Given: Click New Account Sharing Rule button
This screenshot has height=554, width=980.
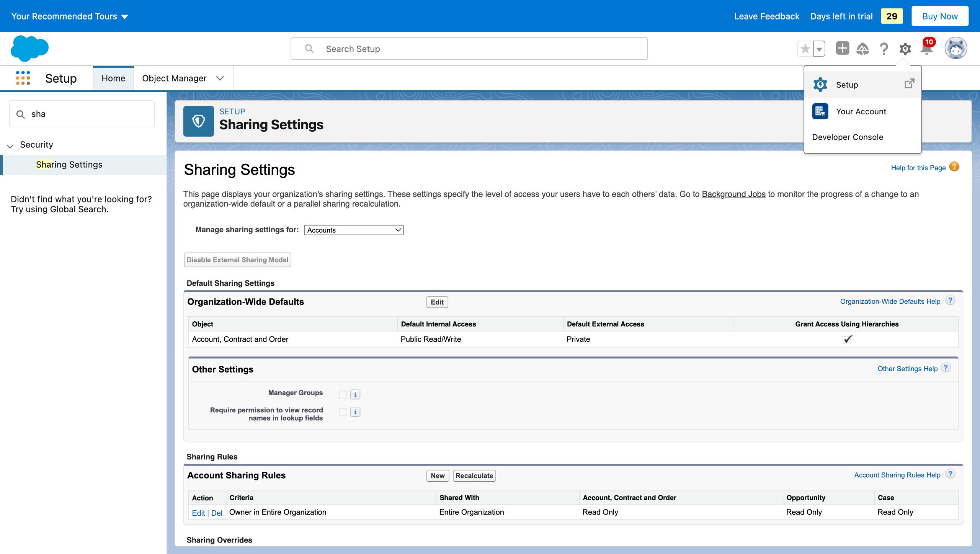Looking at the screenshot, I should point(438,476).
